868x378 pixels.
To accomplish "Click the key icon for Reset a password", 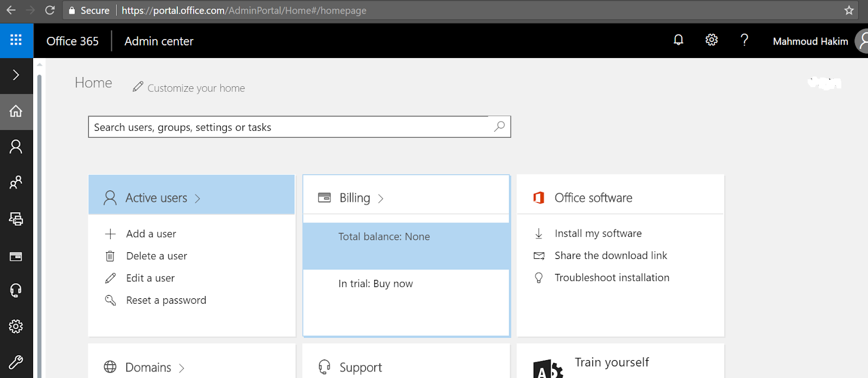I will [x=110, y=300].
